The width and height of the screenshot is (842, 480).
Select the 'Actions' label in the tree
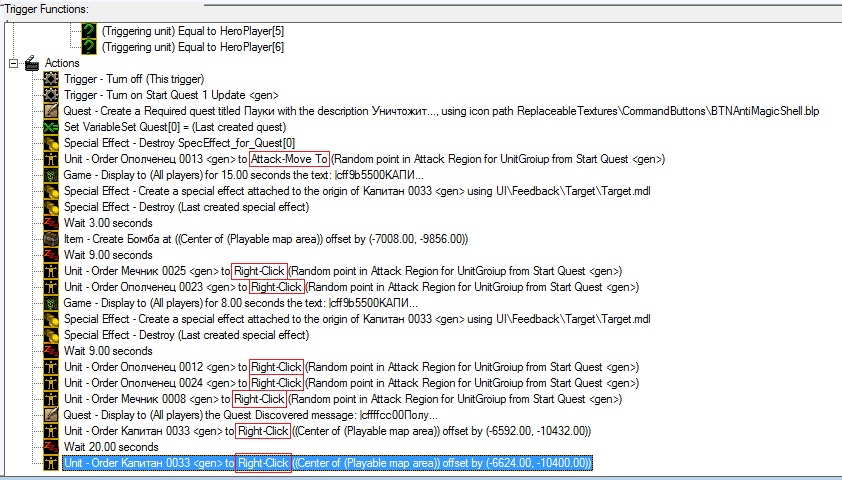(x=62, y=63)
